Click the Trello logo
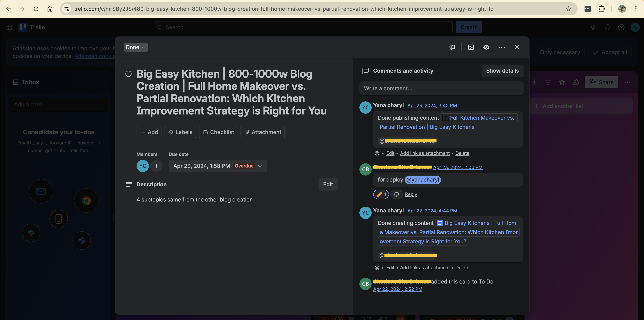Viewport: 644px width, 320px height. (31, 27)
